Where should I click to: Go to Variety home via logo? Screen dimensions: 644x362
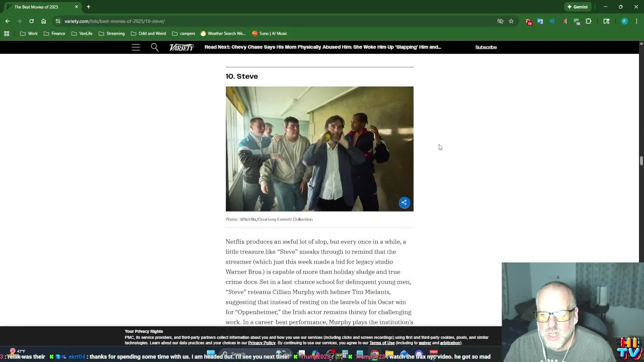coord(182,47)
